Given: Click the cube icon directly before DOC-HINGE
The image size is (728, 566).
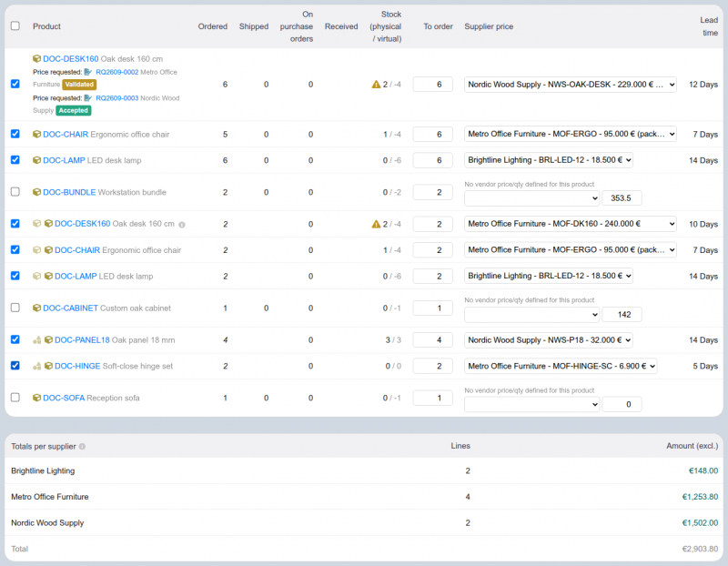Looking at the screenshot, I should click(x=48, y=367).
